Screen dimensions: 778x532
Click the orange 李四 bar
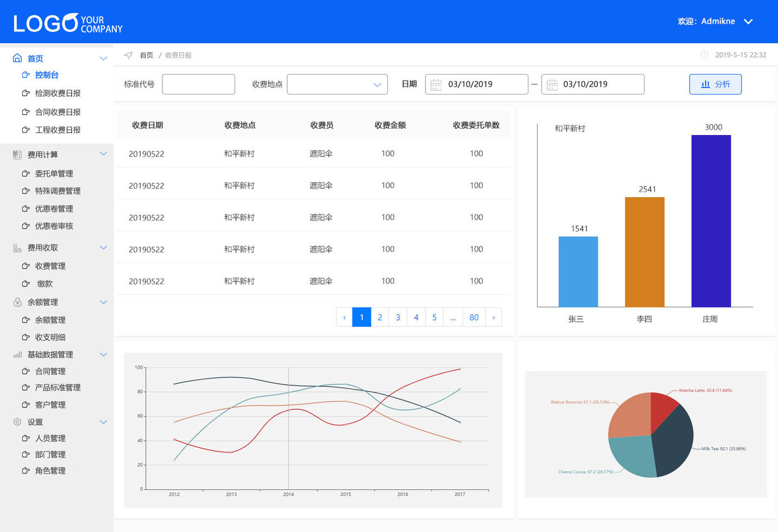645,252
